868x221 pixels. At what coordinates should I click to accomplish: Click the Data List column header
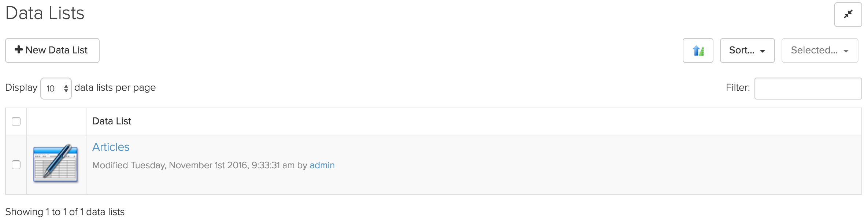pos(112,121)
